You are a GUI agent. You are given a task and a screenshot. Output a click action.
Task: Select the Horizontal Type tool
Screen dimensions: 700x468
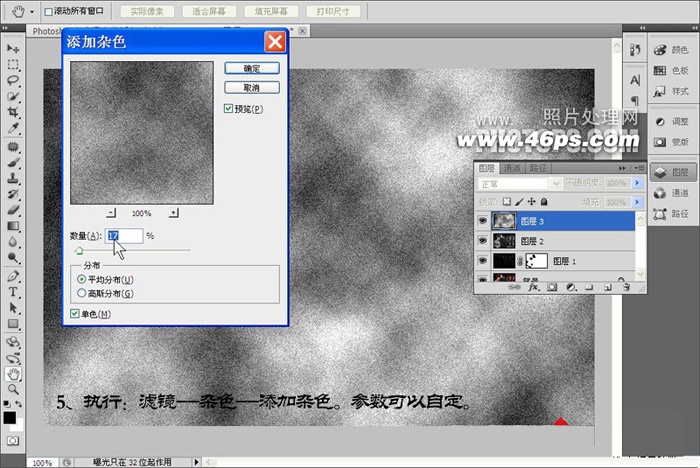[13, 292]
